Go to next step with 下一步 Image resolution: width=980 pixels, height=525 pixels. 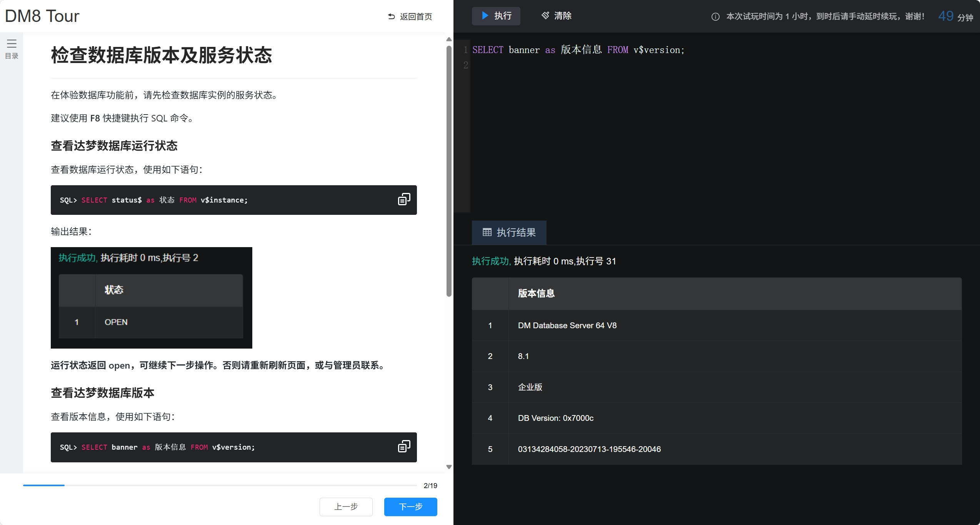(410, 507)
